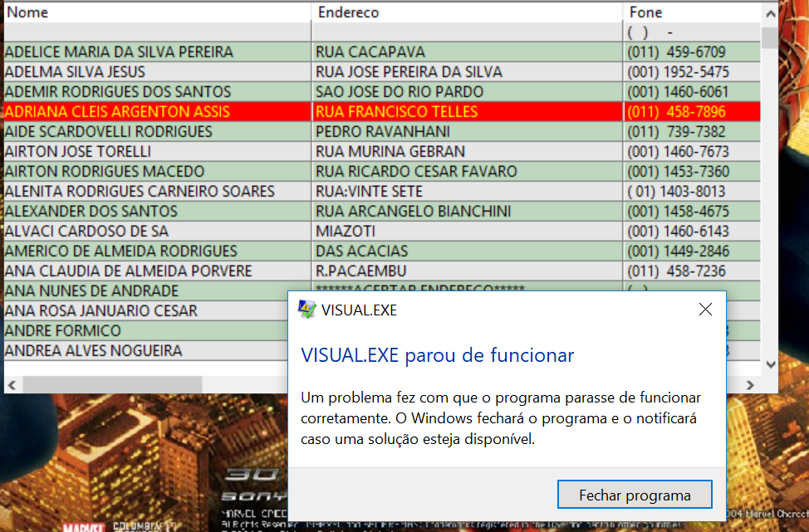
Task: Click phone (001) 1458-4675
Action: click(678, 212)
